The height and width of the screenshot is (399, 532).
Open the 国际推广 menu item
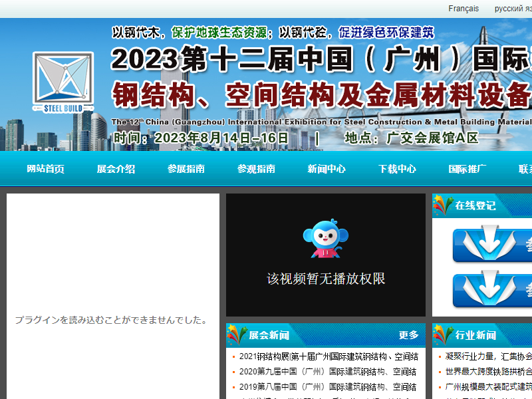click(467, 169)
